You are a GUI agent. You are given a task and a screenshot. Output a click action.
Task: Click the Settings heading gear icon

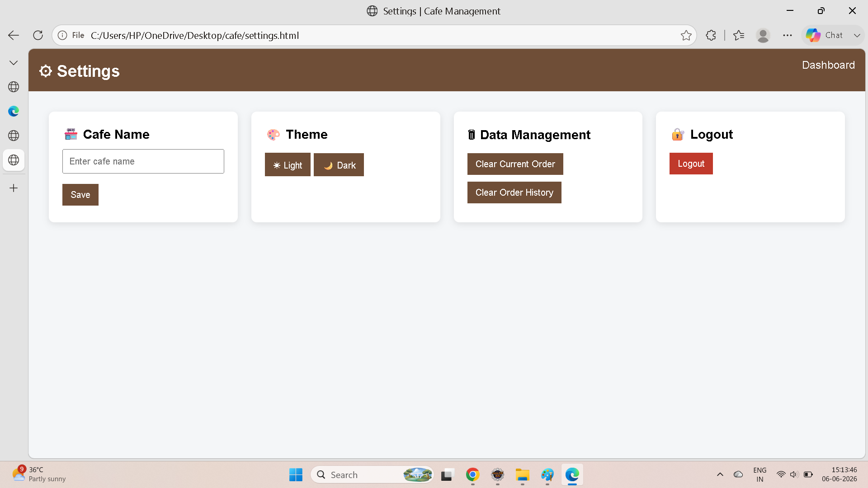[45, 71]
